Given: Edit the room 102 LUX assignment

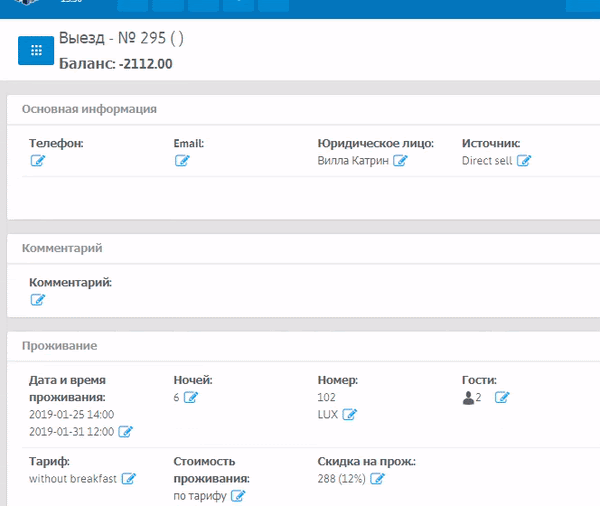Looking at the screenshot, I should pyautogui.click(x=350, y=415).
